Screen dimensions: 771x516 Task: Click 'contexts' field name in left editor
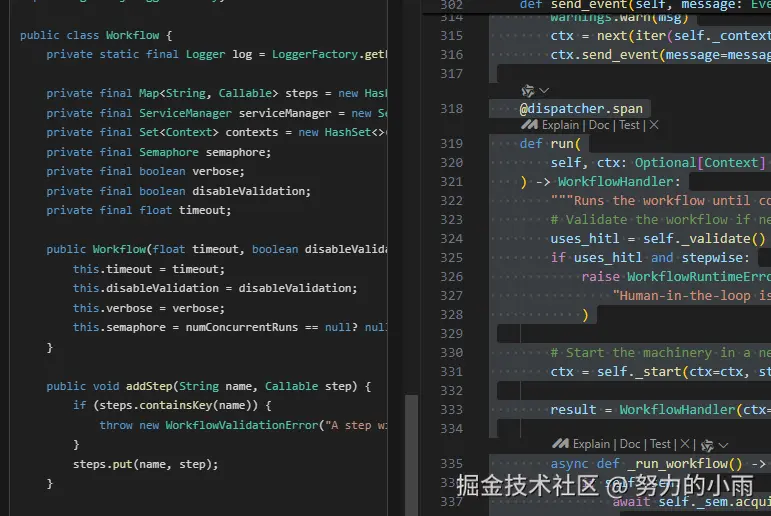[x=252, y=132]
